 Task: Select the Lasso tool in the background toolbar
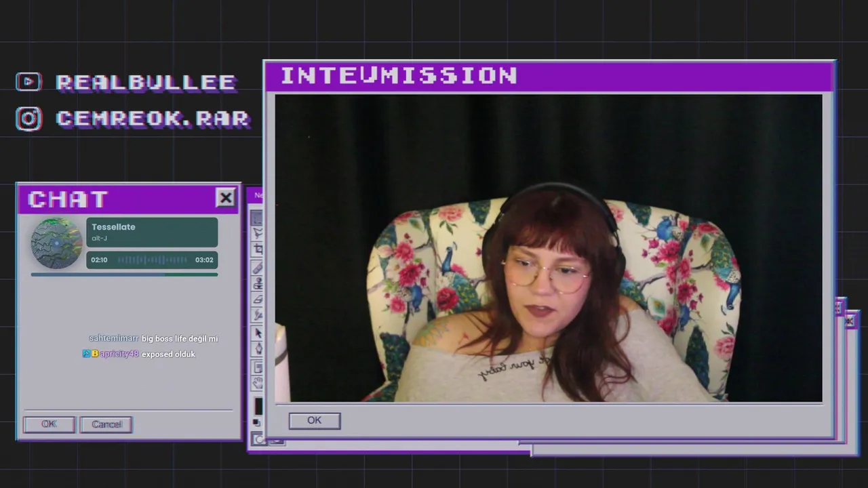[257, 234]
